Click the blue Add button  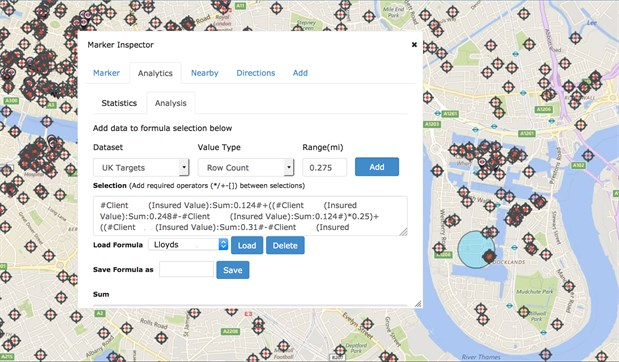tap(377, 167)
